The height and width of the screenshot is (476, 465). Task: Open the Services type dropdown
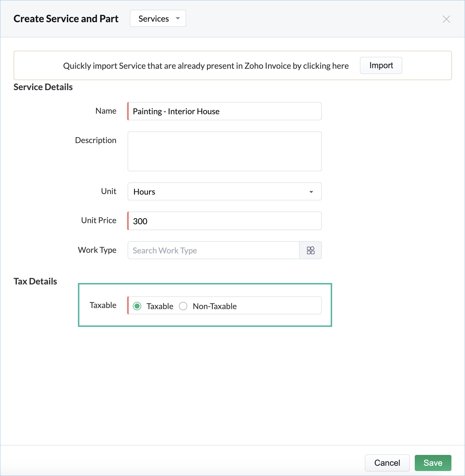point(158,19)
